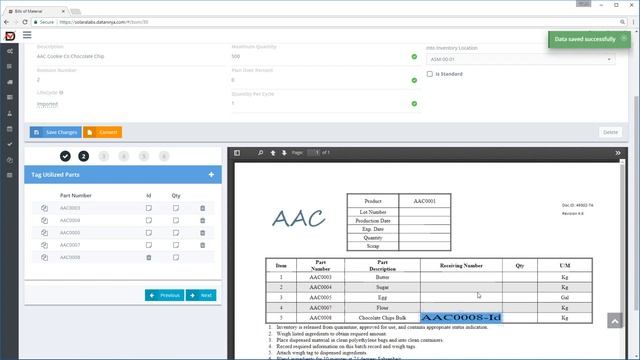Screen dimensions: 640x360
Task: Go to next PDF page arrow
Action: pos(284,153)
